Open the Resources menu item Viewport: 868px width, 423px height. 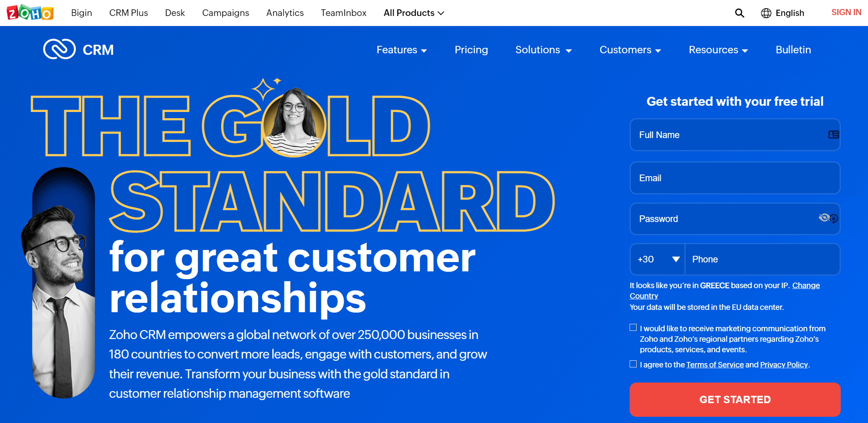click(716, 50)
